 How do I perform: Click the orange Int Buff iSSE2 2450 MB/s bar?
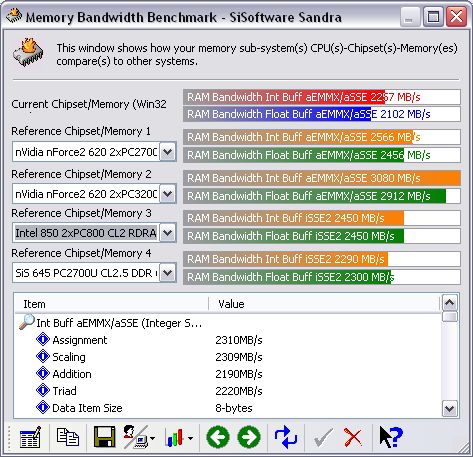[x=322, y=218]
